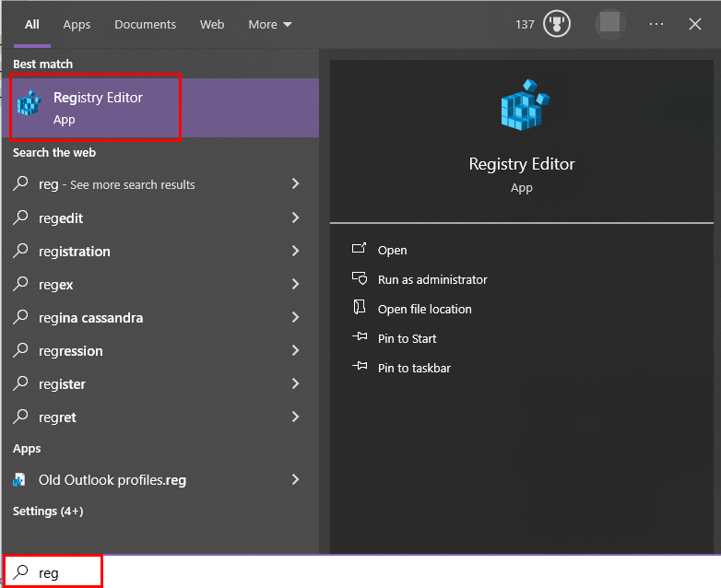Expand the Settings (4+) group
The width and height of the screenshot is (721, 588).
(x=48, y=511)
